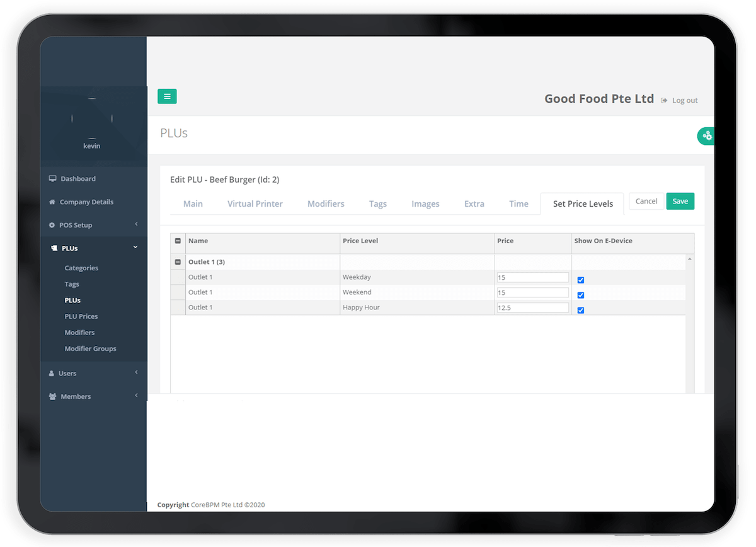Collapse the Outlet 1 (3) group
Viewport: 756px width, 547px height.
pos(178,262)
